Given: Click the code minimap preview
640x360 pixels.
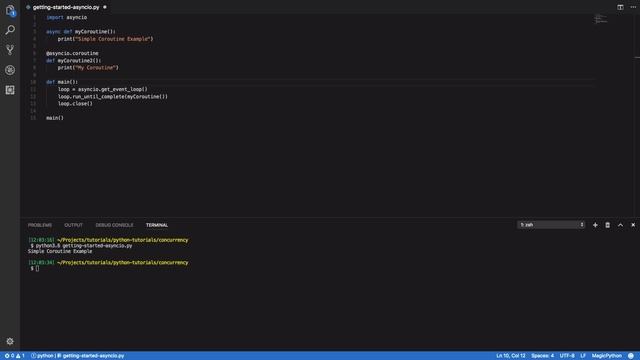Looking at the screenshot, I should click(x=600, y=19).
